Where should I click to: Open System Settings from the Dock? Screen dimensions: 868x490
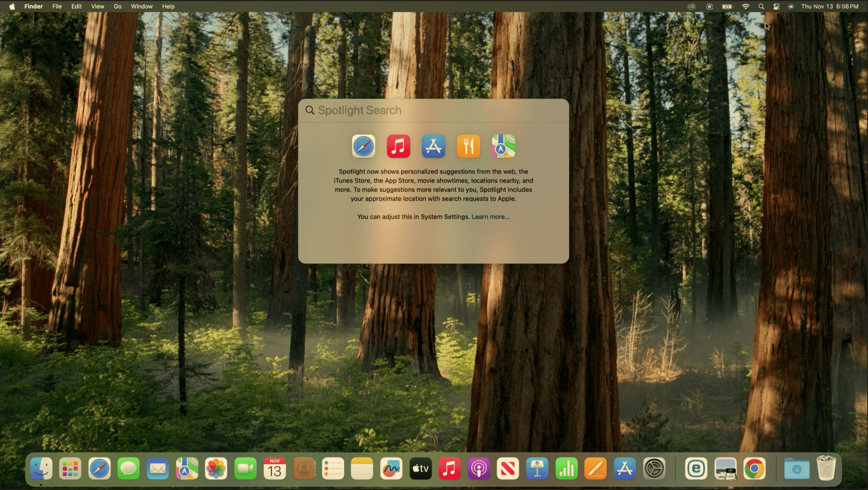(654, 469)
